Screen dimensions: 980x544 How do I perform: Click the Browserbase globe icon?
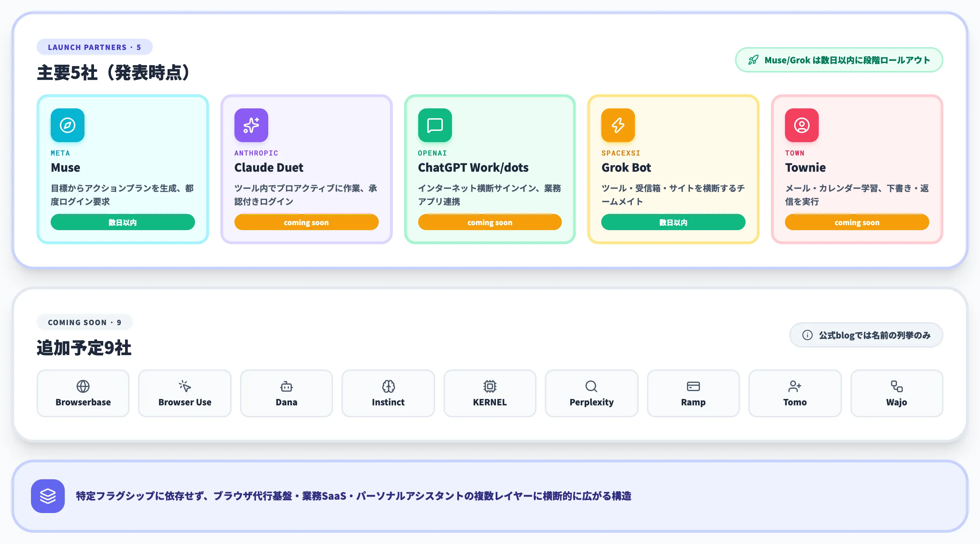coord(83,386)
